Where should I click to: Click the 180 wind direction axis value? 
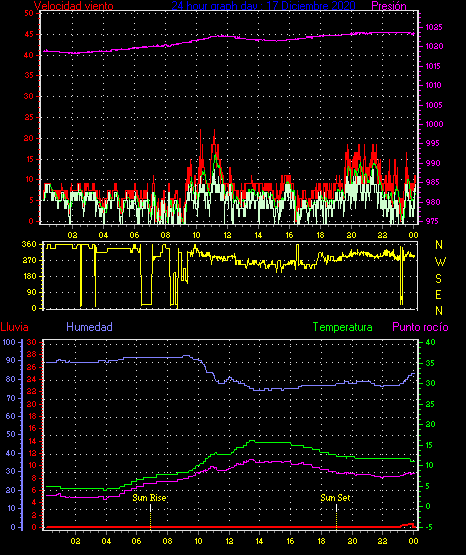point(29,276)
